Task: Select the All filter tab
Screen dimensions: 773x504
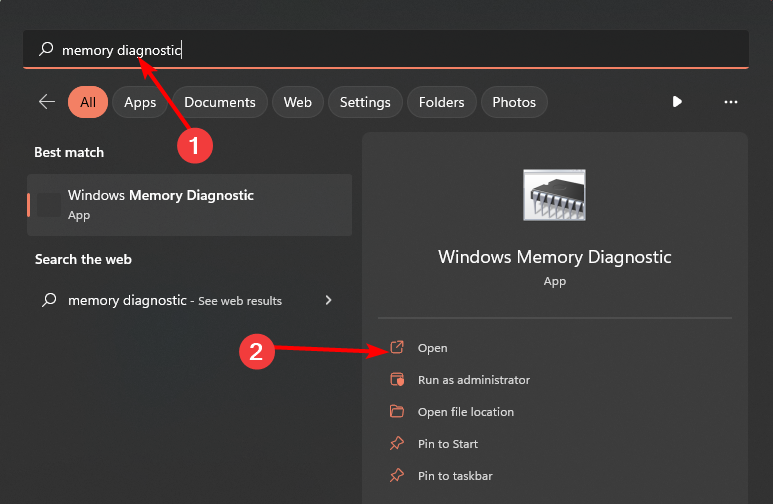Action: [x=88, y=102]
